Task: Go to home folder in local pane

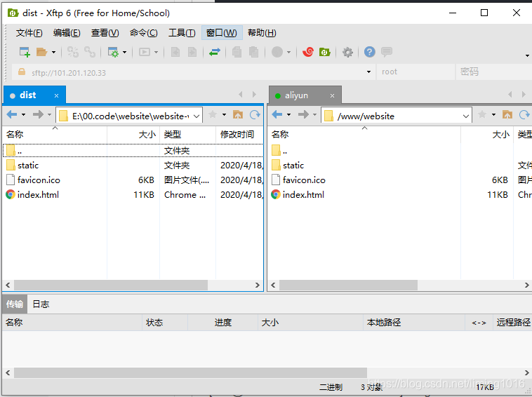Action: click(238, 115)
